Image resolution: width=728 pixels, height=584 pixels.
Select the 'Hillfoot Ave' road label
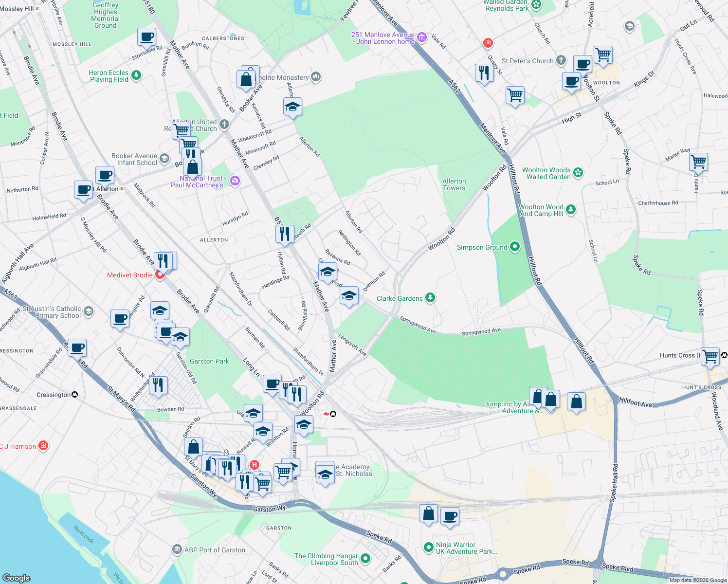[x=636, y=402]
